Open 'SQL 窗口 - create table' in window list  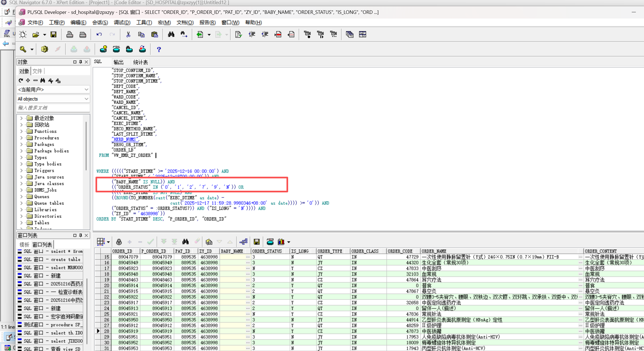tap(52, 259)
